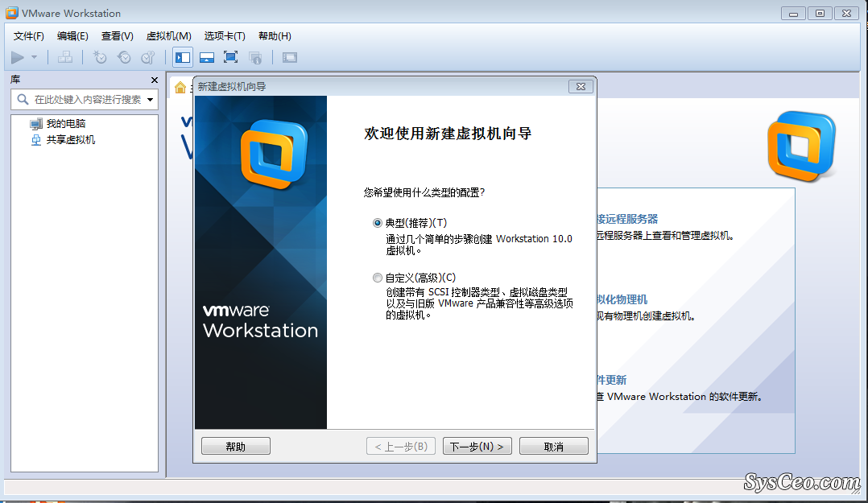Click the send Ctrl+Alt+Del toolbar icon
868x503 pixels.
(64, 58)
